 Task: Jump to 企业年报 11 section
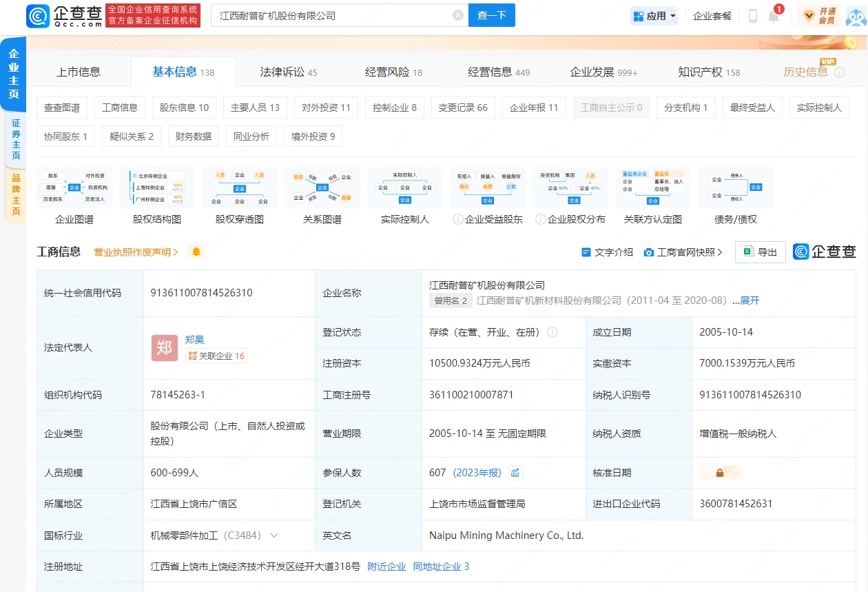pos(534,108)
